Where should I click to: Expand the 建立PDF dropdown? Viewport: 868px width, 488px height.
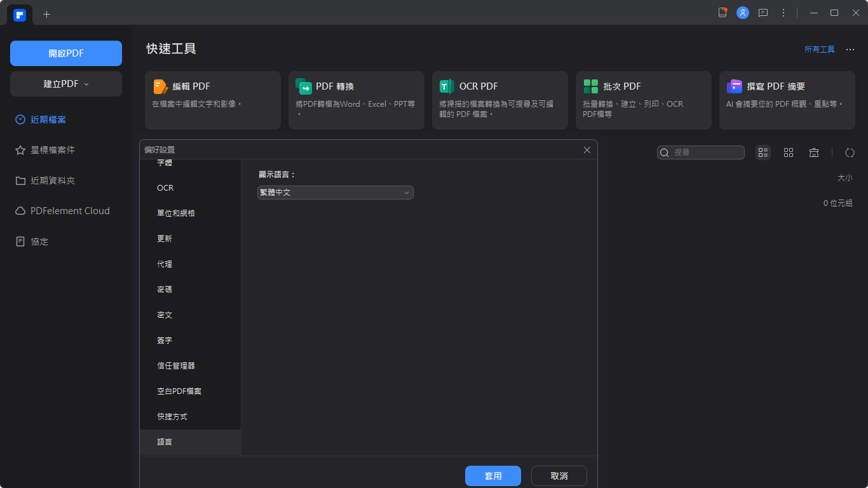point(65,84)
